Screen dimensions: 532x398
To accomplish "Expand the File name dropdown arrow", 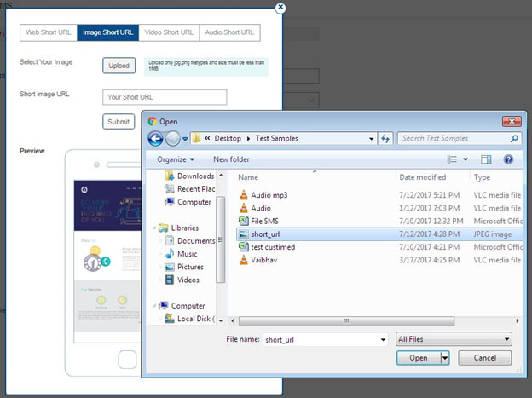I will pyautogui.click(x=381, y=339).
